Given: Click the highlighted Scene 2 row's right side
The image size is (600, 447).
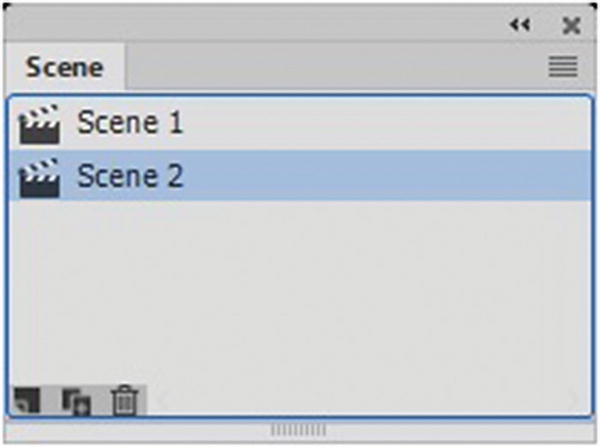Looking at the screenshot, I should pyautogui.click(x=450, y=177).
